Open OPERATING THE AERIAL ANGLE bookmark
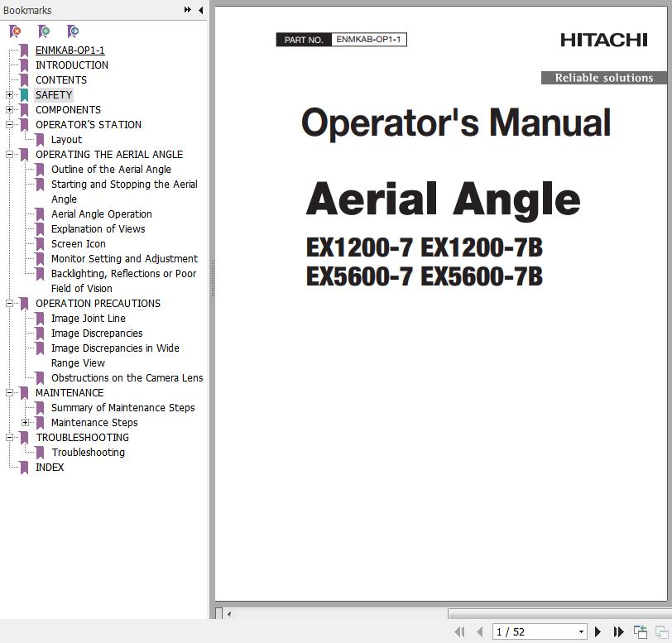 109,154
